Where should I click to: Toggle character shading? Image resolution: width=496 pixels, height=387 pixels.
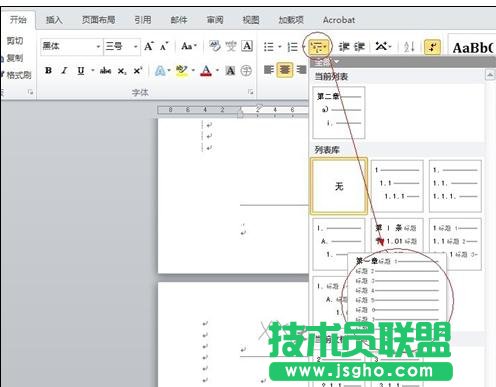tap(230, 71)
